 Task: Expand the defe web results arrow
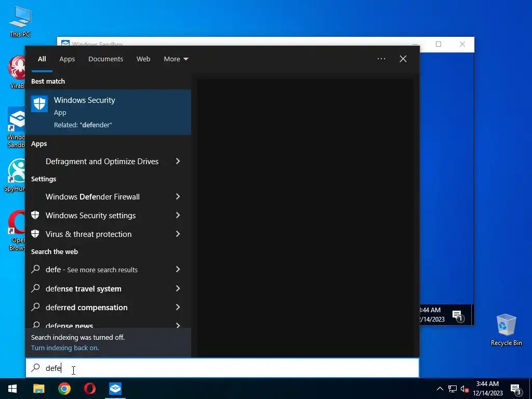178,270
